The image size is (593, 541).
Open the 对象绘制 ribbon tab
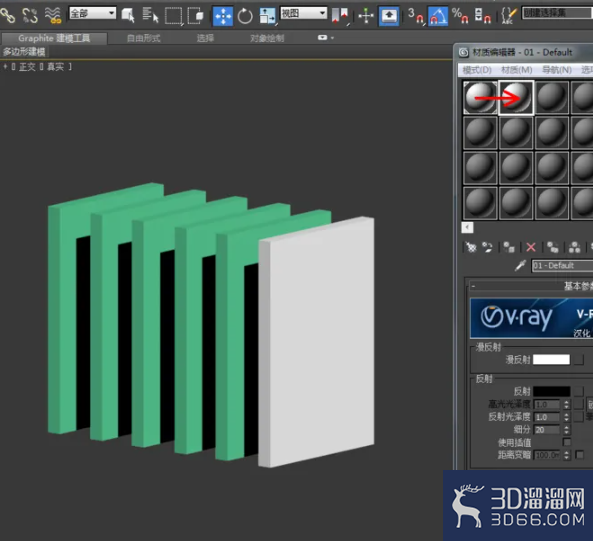pyautogui.click(x=267, y=38)
